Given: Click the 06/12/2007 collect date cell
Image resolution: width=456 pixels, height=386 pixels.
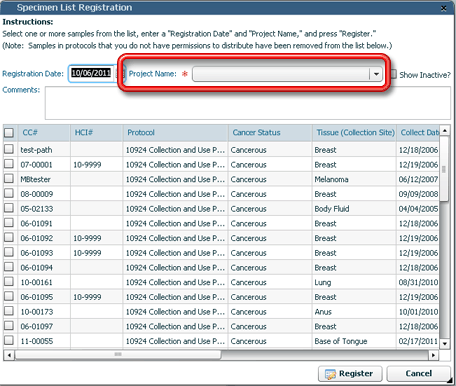Looking at the screenshot, I should click(x=418, y=179).
